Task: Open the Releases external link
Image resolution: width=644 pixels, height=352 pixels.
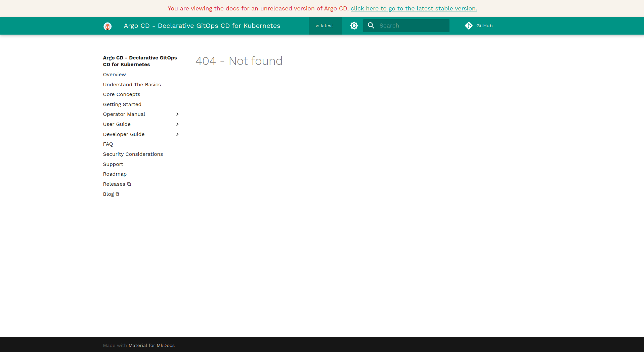Action: point(117,184)
